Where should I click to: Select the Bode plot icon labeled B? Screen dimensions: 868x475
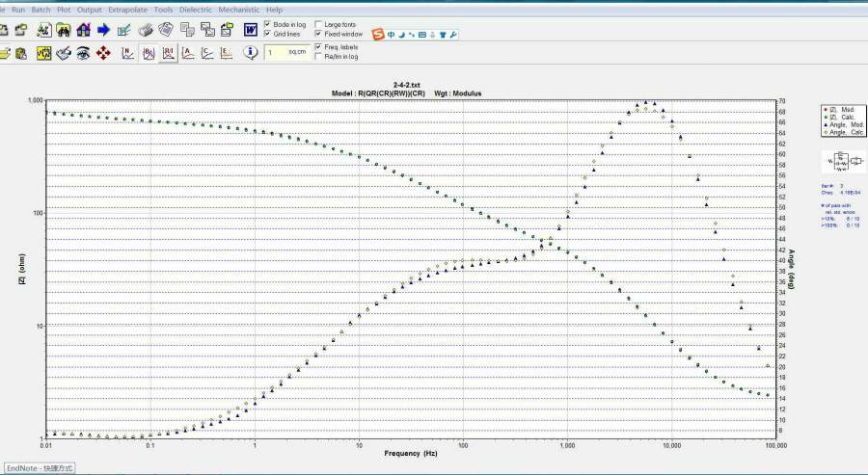click(x=149, y=54)
